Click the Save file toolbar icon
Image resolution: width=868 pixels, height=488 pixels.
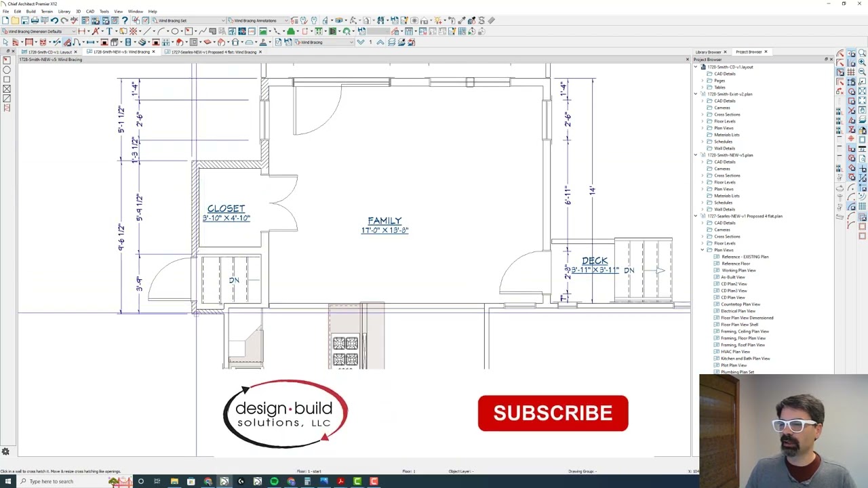click(x=24, y=20)
